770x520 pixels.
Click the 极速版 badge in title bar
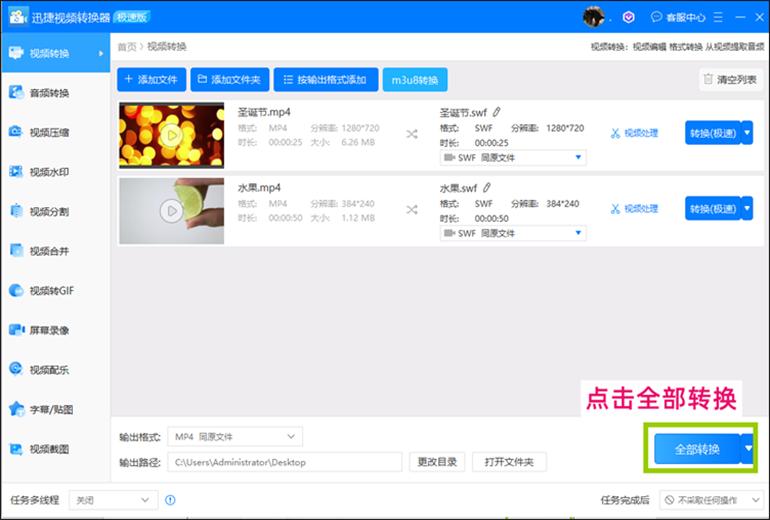tap(132, 17)
